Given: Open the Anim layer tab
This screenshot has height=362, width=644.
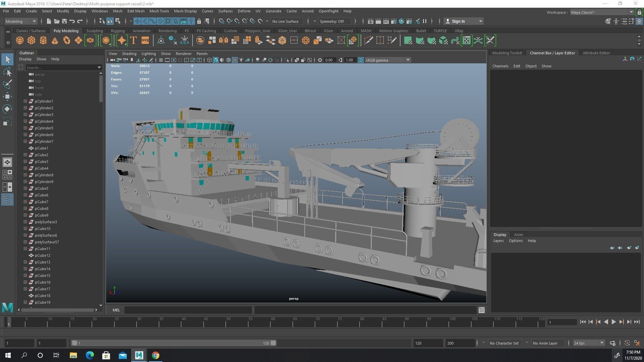Looking at the screenshot, I should [518, 235].
